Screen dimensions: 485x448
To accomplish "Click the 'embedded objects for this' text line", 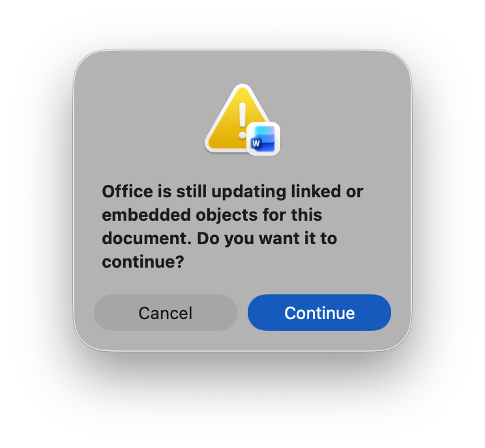I will pyautogui.click(x=212, y=215).
